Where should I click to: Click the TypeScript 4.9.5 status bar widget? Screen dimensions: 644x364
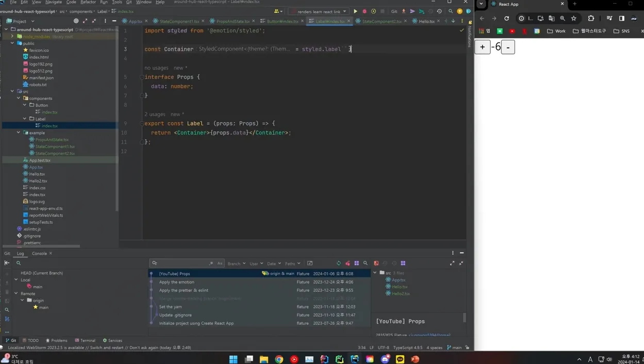click(408, 348)
